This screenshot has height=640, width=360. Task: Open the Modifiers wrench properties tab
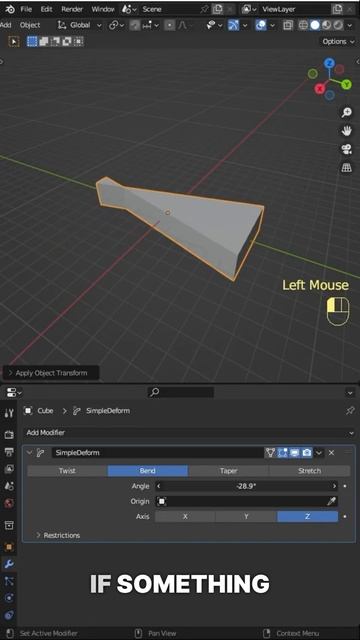coord(9,564)
